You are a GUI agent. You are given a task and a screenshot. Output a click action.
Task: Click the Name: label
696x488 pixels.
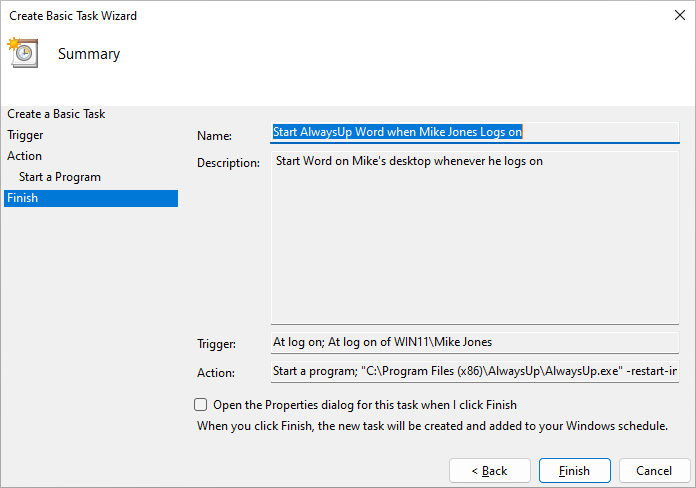[x=214, y=136]
